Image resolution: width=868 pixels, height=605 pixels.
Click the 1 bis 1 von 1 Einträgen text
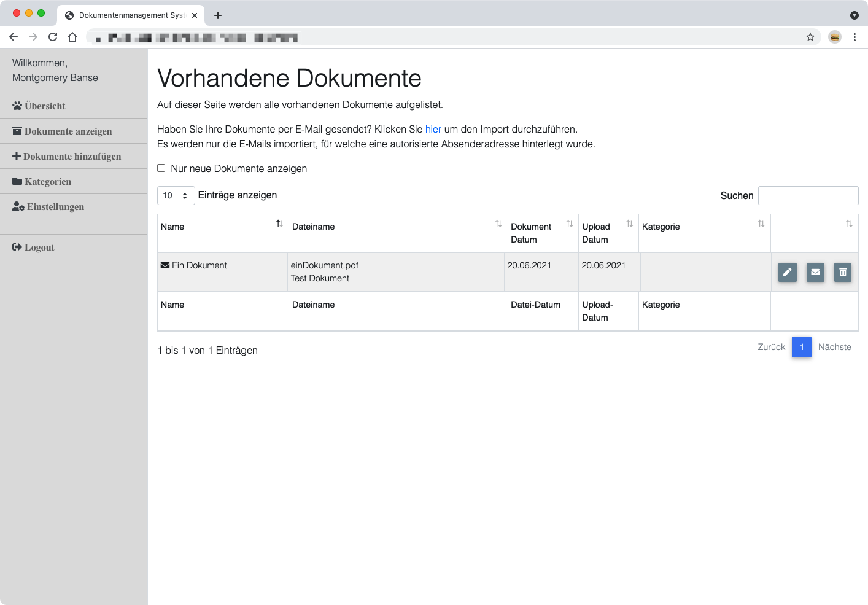(207, 350)
